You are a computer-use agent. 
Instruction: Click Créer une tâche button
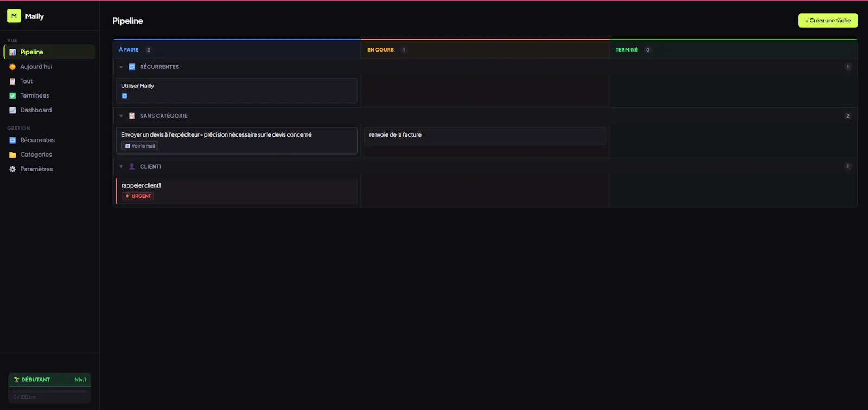tap(828, 21)
